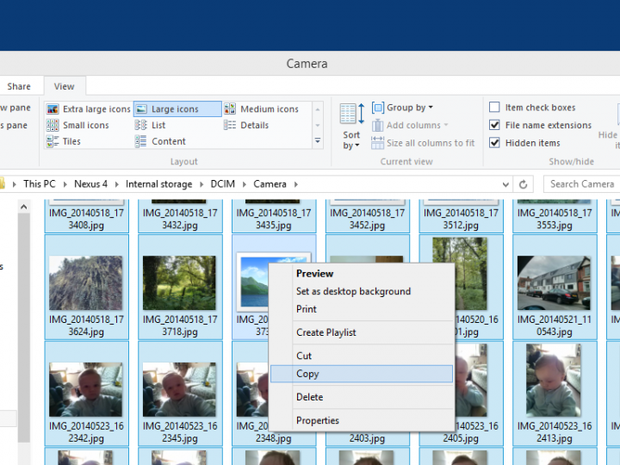Viewport: 620px width, 465px height.
Task: Select the List layout option
Action: click(x=150, y=125)
